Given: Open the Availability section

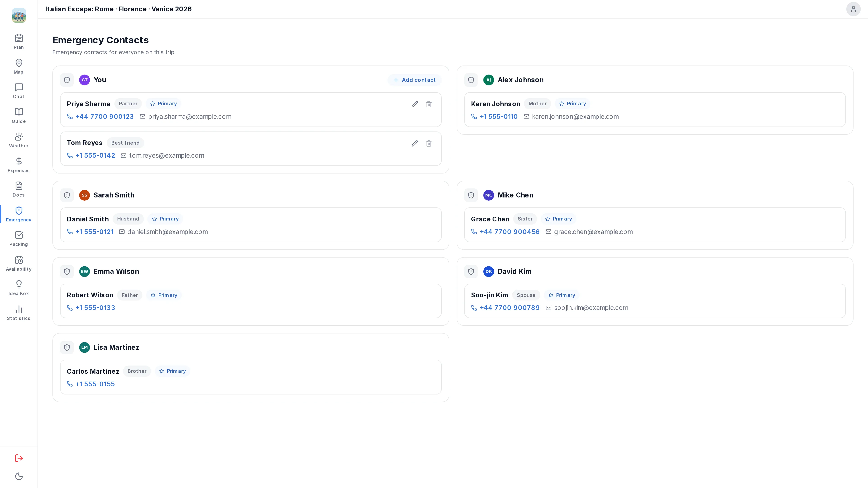Looking at the screenshot, I should tap(19, 263).
